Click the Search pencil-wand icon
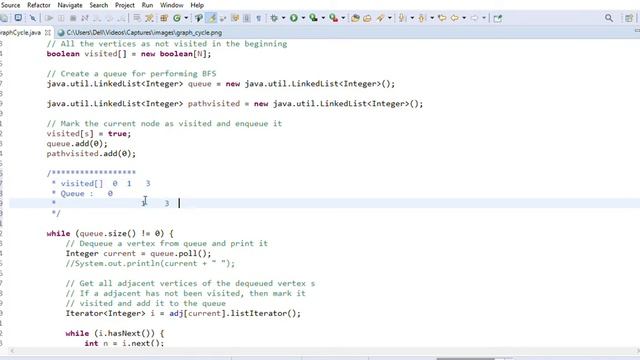 click(x=380, y=18)
